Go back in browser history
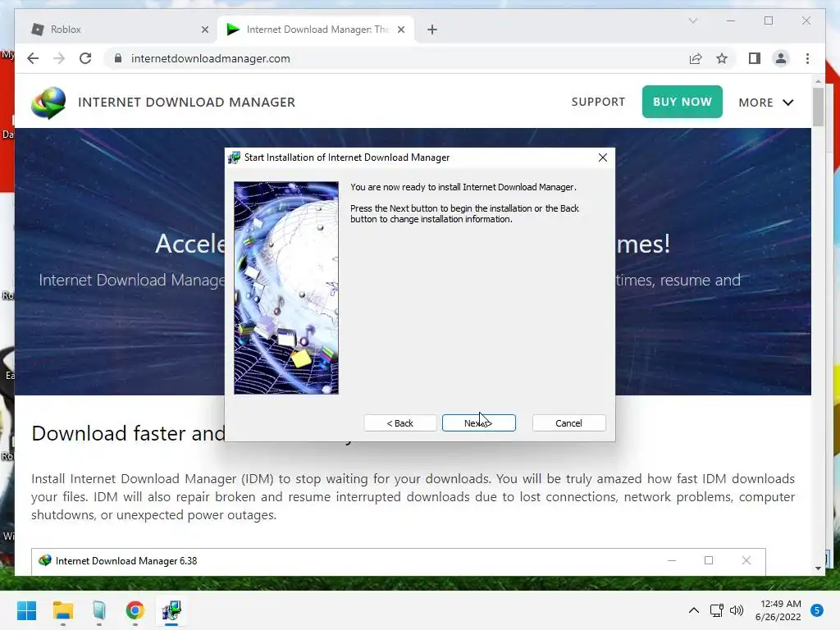 [33, 58]
